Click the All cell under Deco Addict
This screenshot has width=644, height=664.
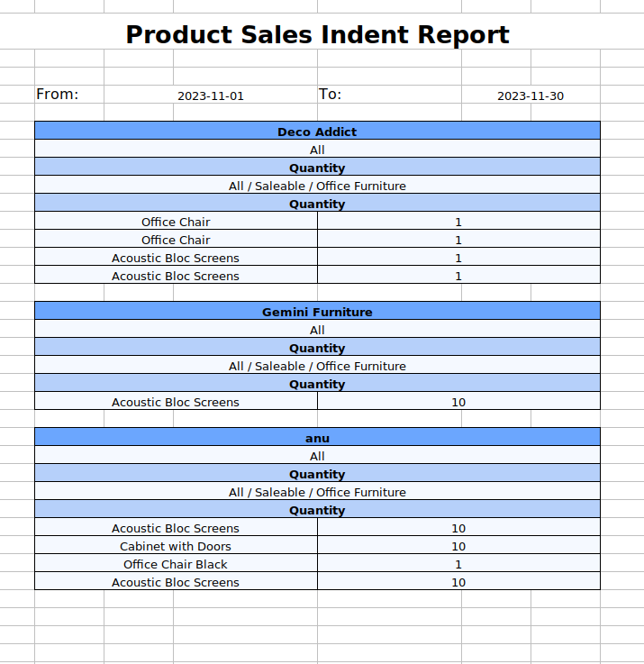(317, 150)
